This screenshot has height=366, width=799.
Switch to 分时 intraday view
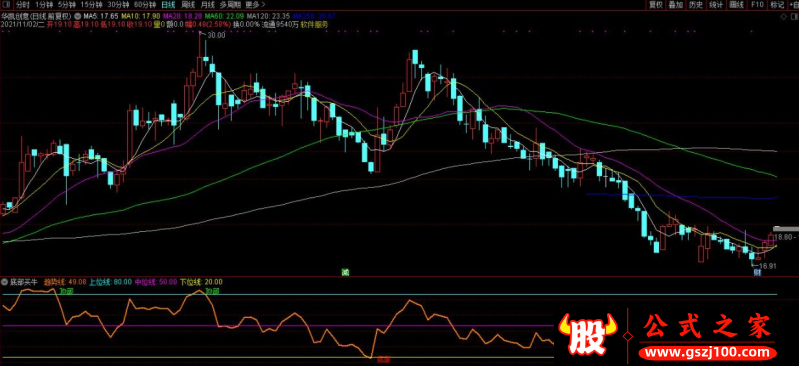(x=22, y=5)
